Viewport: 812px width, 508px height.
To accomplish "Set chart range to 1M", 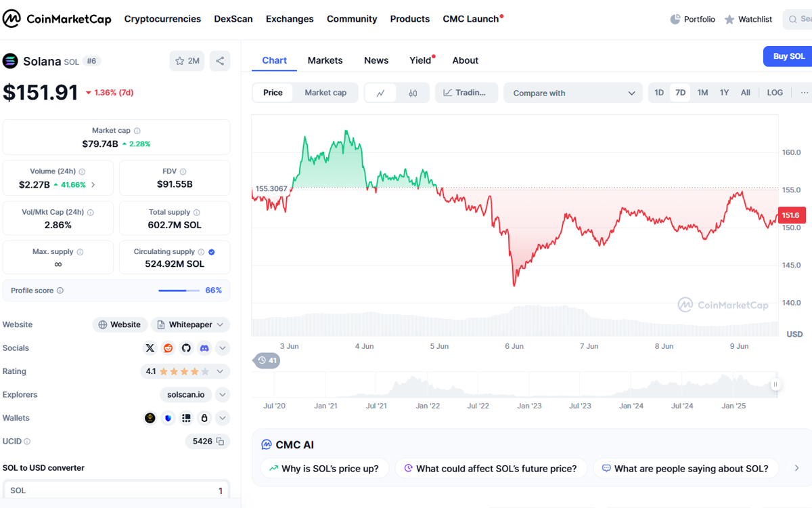I will [702, 93].
